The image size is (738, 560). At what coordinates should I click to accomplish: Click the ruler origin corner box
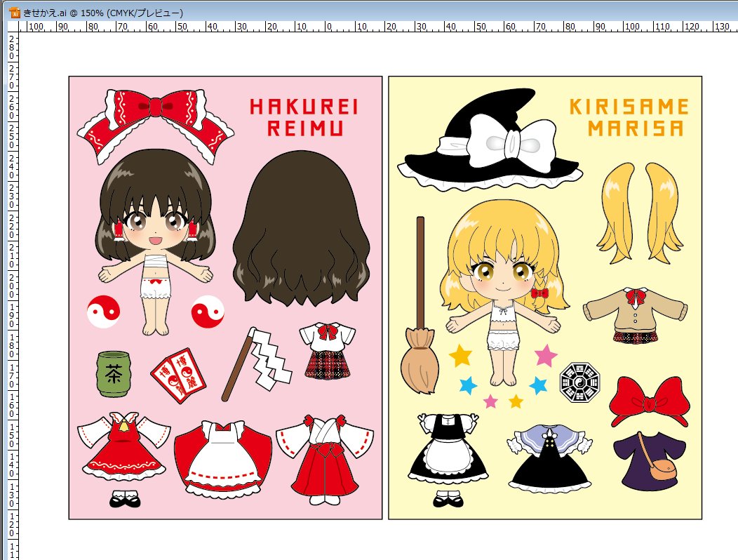point(13,27)
